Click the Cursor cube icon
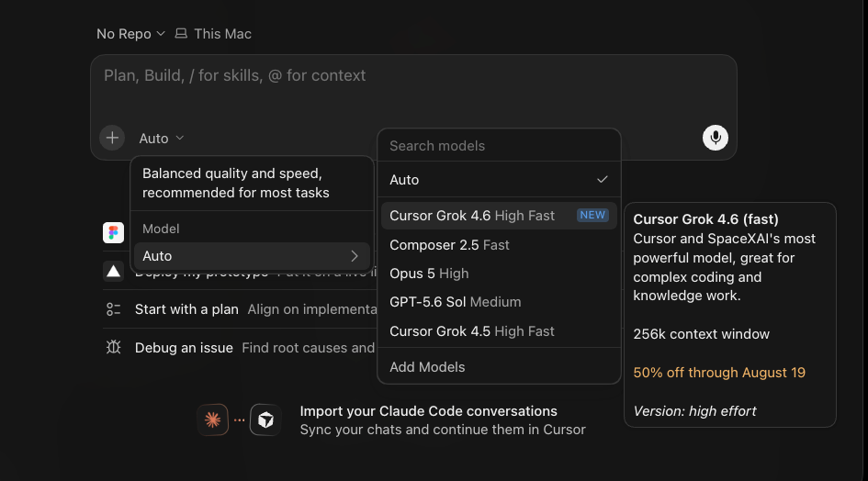This screenshot has width=868, height=481. tap(265, 420)
